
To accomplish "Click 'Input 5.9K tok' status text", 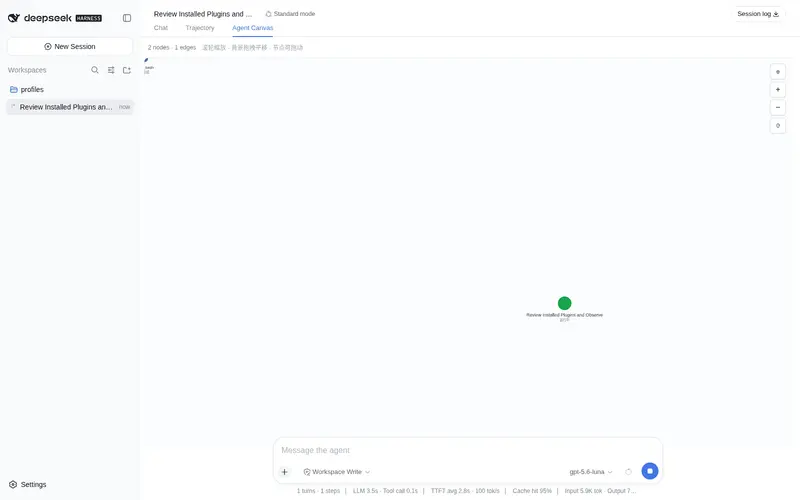I will (583, 491).
